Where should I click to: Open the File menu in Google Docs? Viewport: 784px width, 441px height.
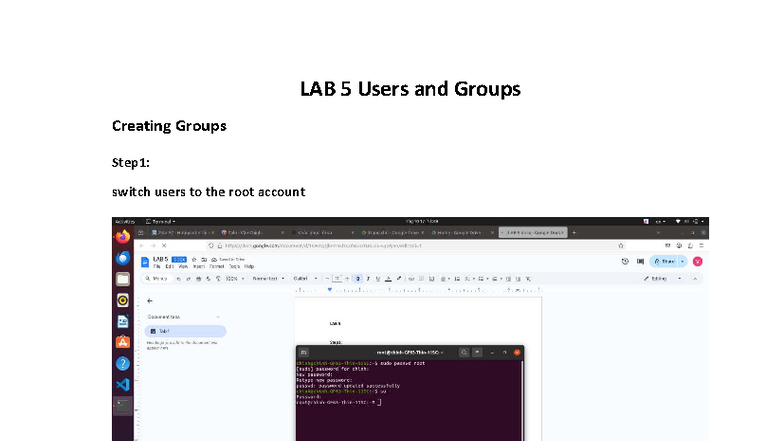click(x=156, y=266)
